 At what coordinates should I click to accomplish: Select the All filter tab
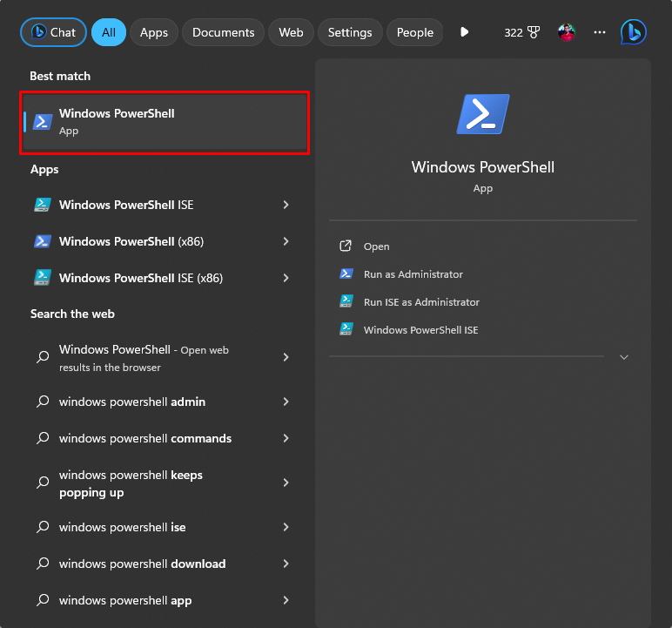pyautogui.click(x=109, y=32)
